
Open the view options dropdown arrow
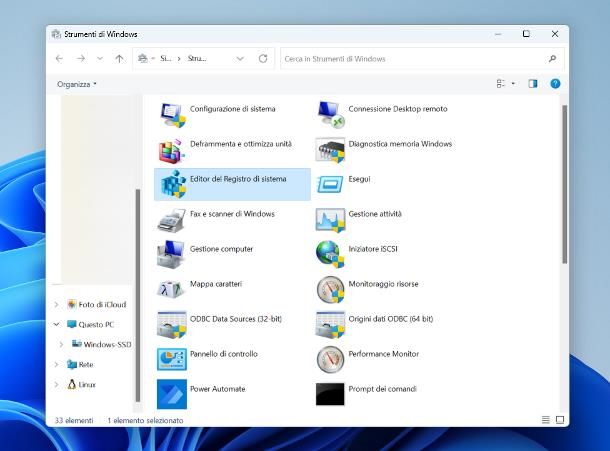point(513,84)
